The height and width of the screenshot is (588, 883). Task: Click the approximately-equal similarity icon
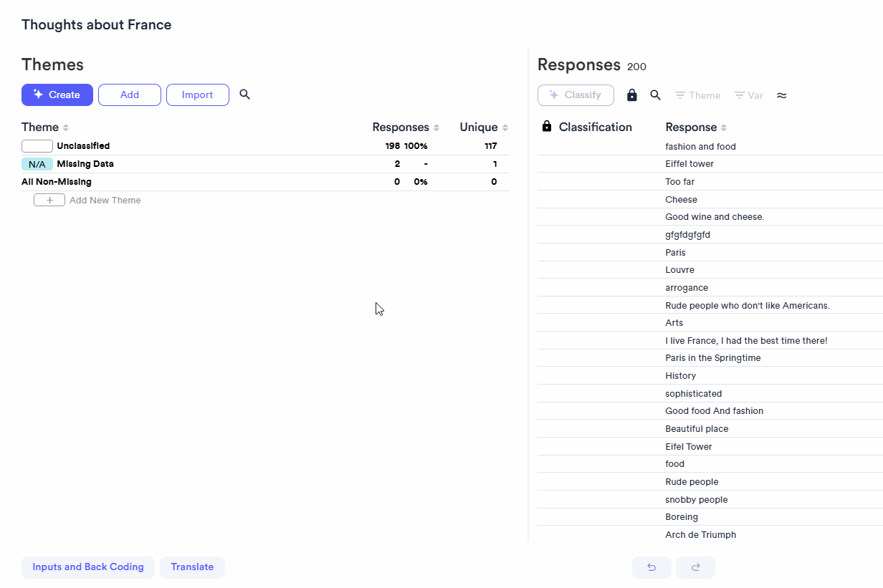coord(782,95)
